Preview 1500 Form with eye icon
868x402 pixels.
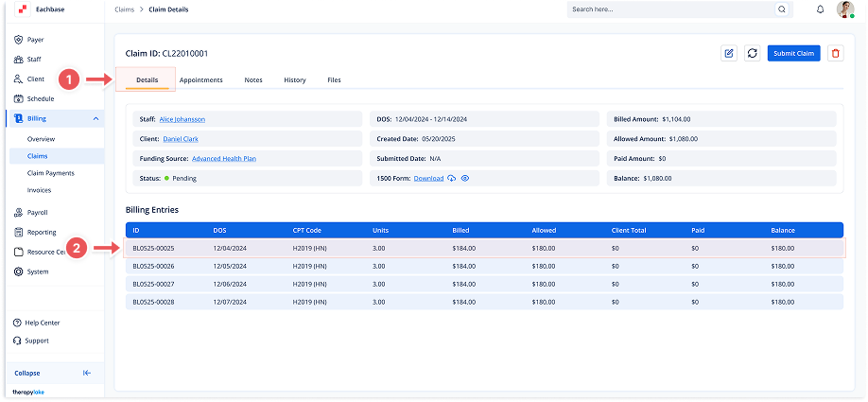click(465, 178)
